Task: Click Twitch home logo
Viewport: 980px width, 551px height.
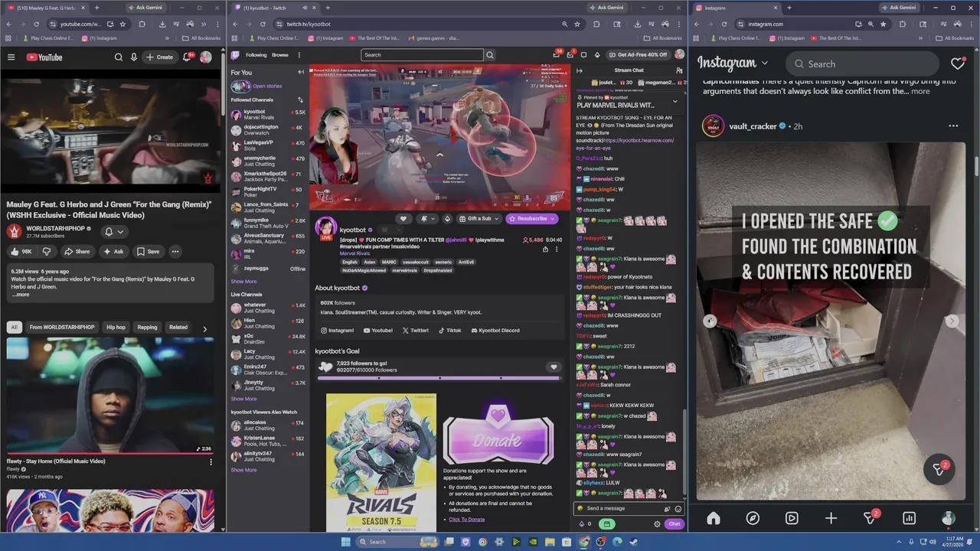Action: click(235, 55)
